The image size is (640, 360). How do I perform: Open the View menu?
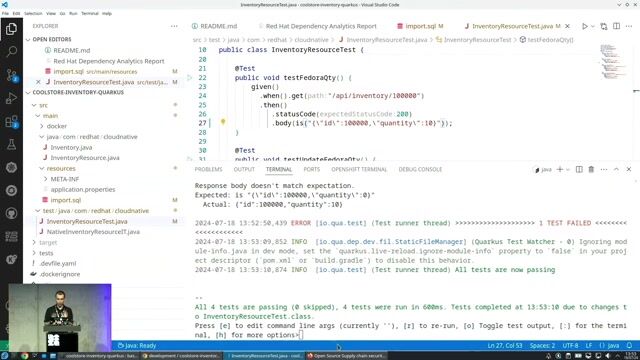click(x=51, y=13)
